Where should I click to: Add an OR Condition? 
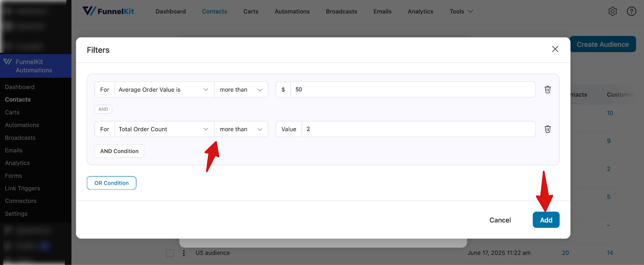click(111, 183)
